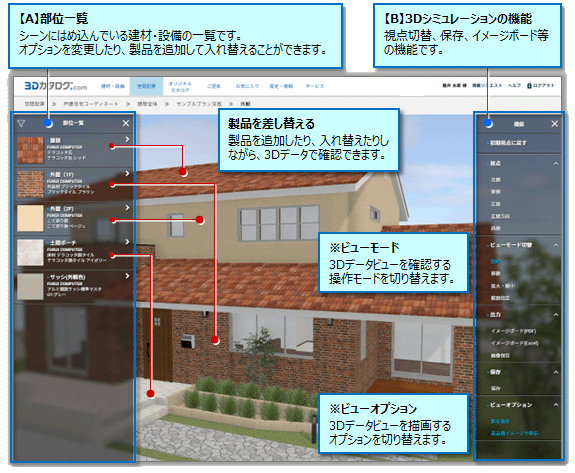Close the 部位一覧 parts list panel

[x=126, y=123]
